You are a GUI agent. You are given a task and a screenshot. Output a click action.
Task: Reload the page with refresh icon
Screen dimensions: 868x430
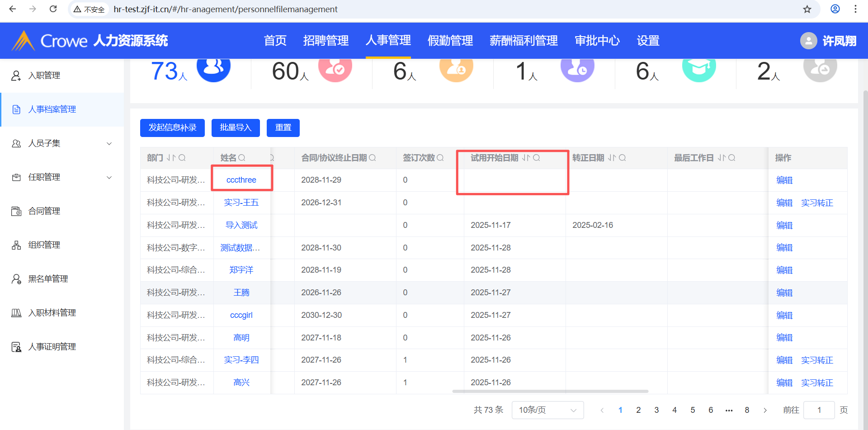tap(53, 9)
